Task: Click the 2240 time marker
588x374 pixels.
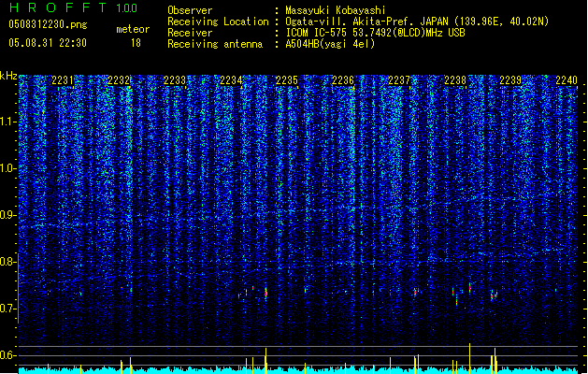Action: (566, 80)
